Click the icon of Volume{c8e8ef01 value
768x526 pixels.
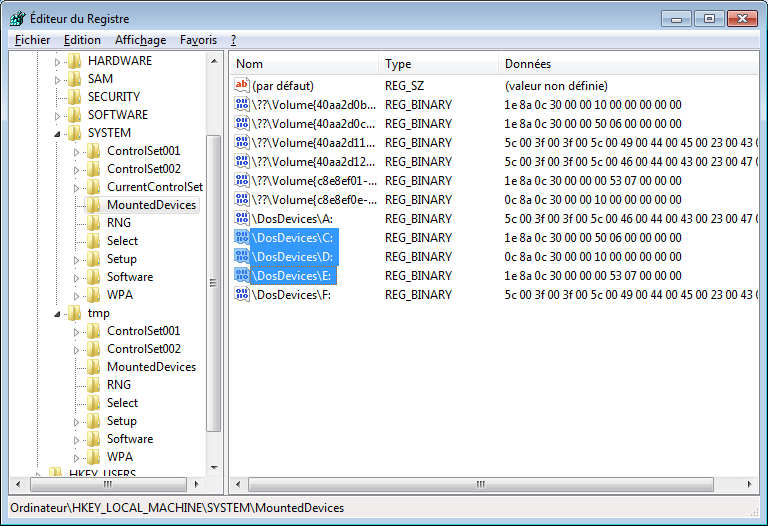(242, 181)
